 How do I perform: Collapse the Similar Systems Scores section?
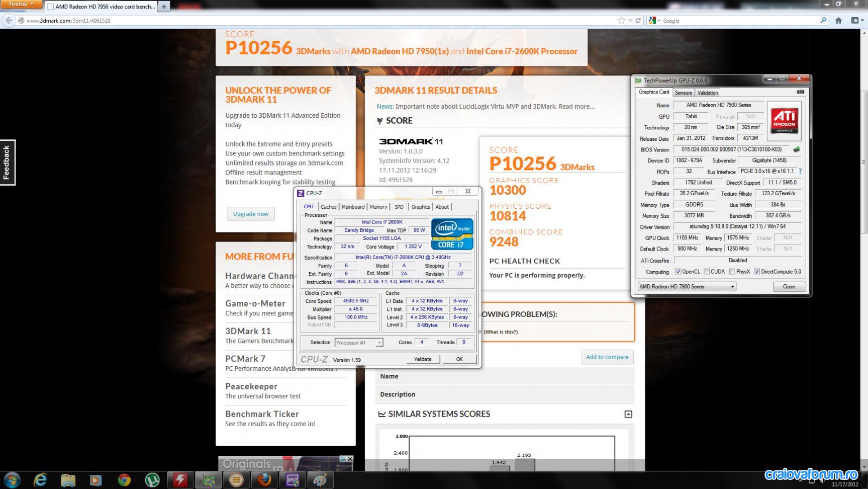pos(628,414)
